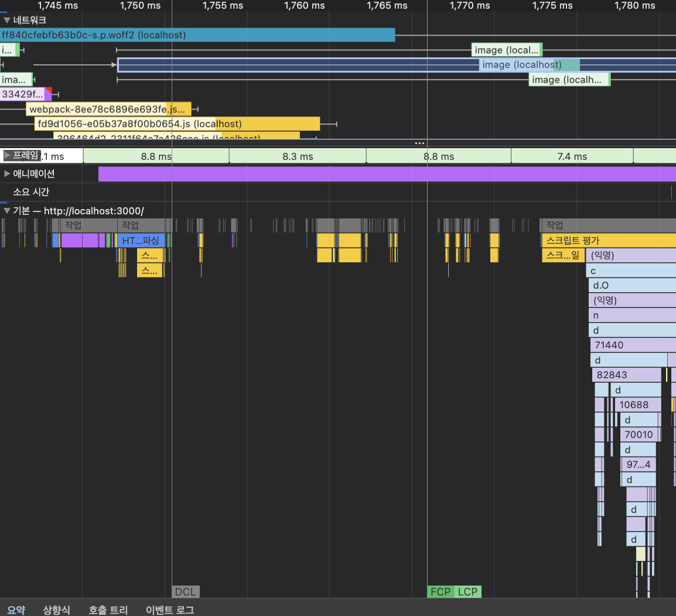Viewport: 676px width, 616px height.
Task: Click the three-dot pane resize handle
Action: click(x=419, y=143)
